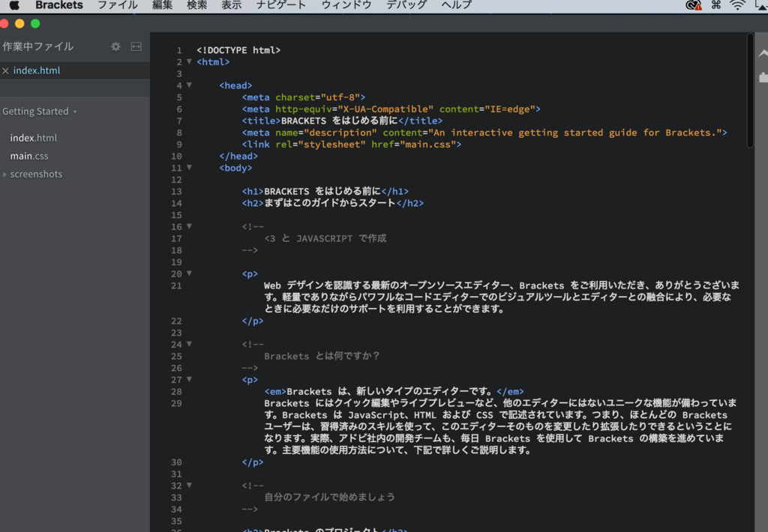Click the closing p tag on line 22
768x532 pixels.
coord(253,321)
